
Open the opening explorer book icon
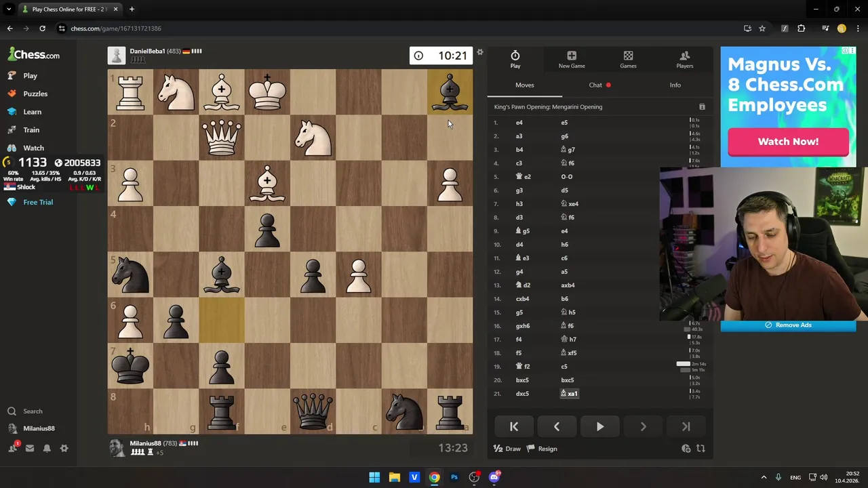(x=702, y=107)
